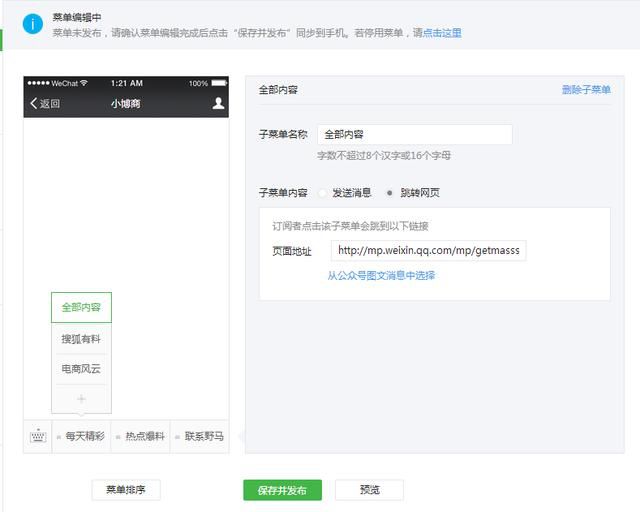
Task: Click the profile icon in phone header
Action: click(218, 103)
